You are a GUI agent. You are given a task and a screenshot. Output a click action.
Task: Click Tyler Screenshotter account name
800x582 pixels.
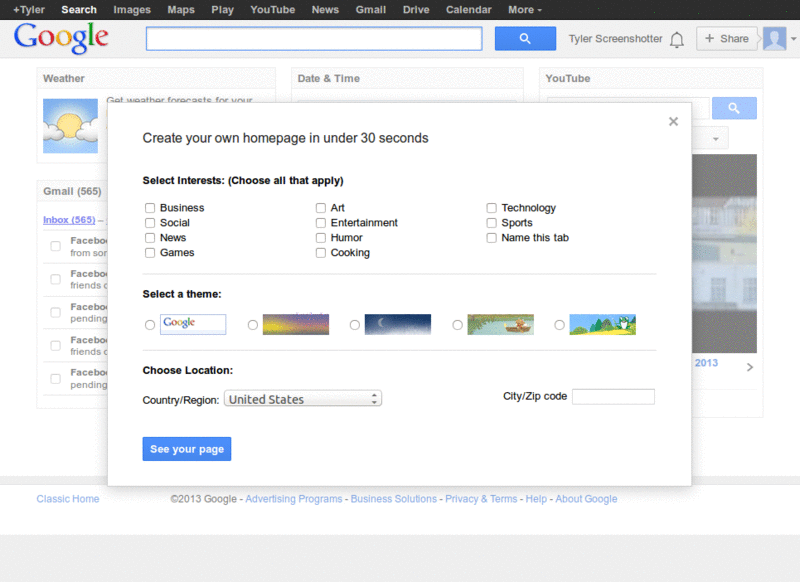coord(615,39)
